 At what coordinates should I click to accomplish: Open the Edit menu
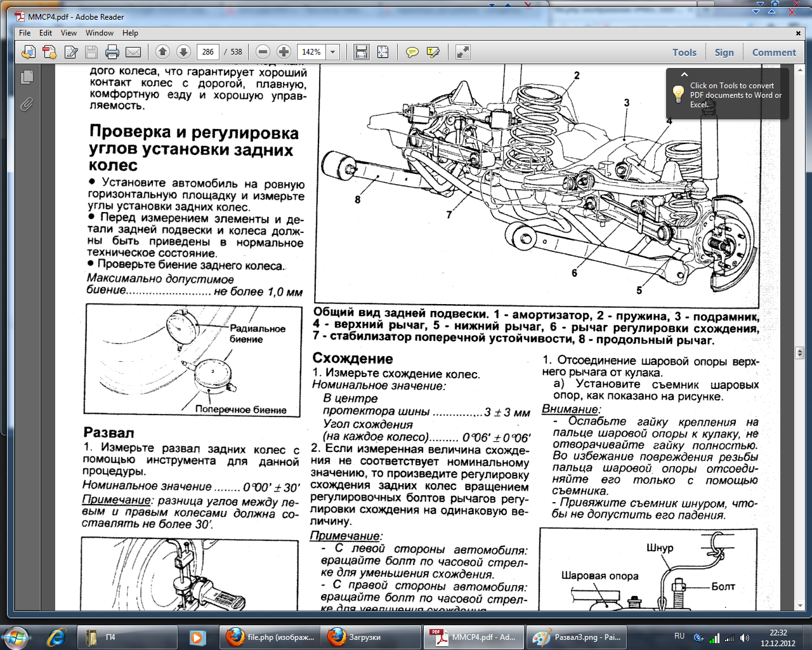point(46,33)
